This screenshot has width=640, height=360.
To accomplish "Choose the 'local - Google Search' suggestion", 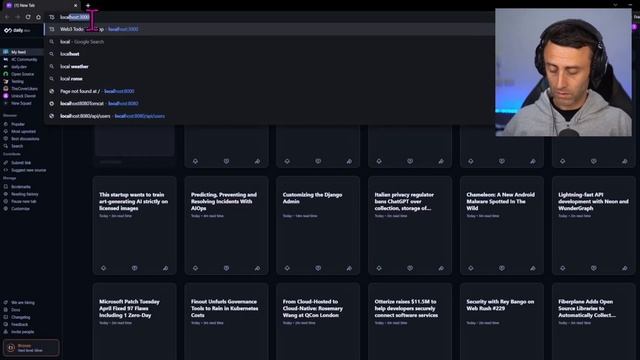I will (x=269, y=42).
